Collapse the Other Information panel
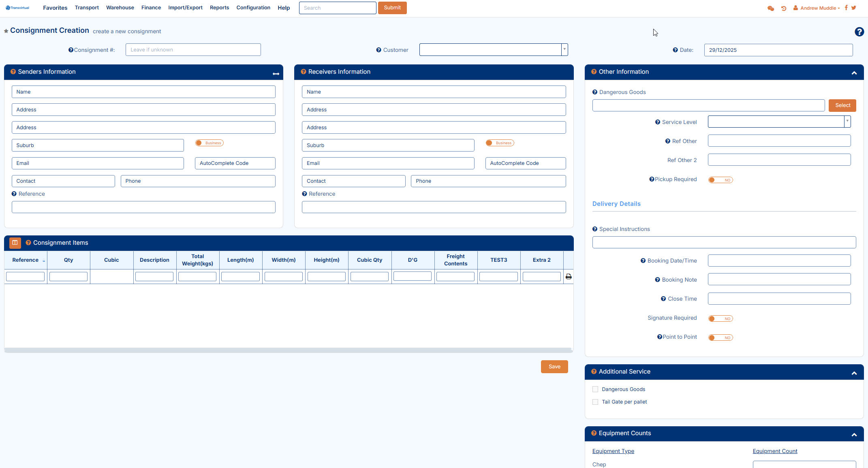 click(854, 73)
